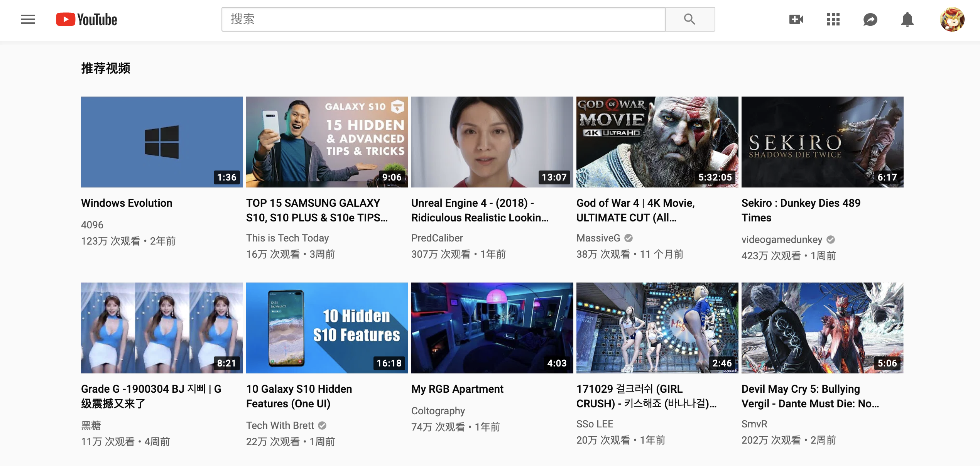Click into the search input field
Viewport: 980px width, 466px height.
coord(443,19)
